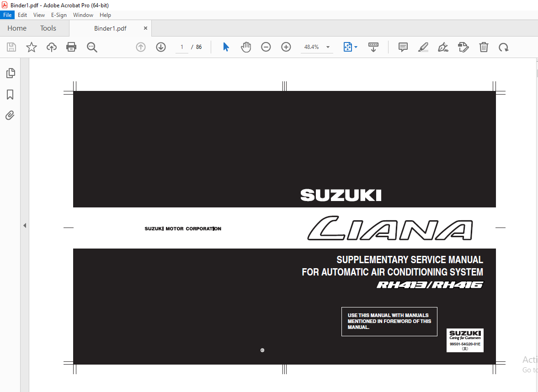Add a sticky note comment
This screenshot has width=538, height=392.
tap(403, 47)
